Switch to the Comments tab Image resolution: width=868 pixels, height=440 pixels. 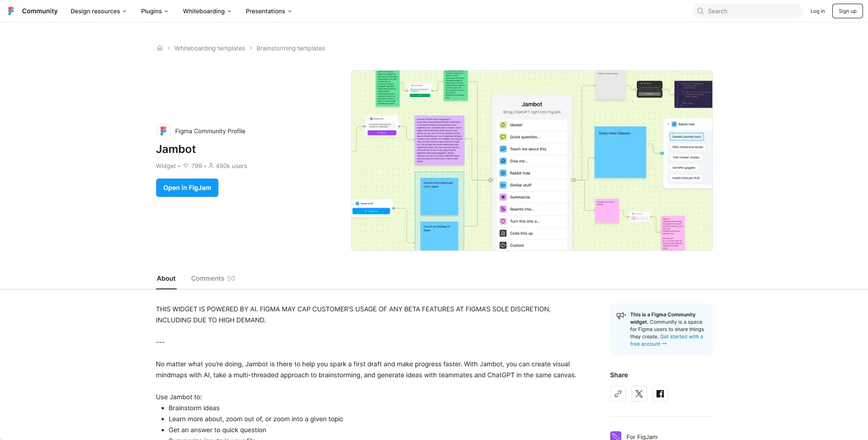[213, 278]
